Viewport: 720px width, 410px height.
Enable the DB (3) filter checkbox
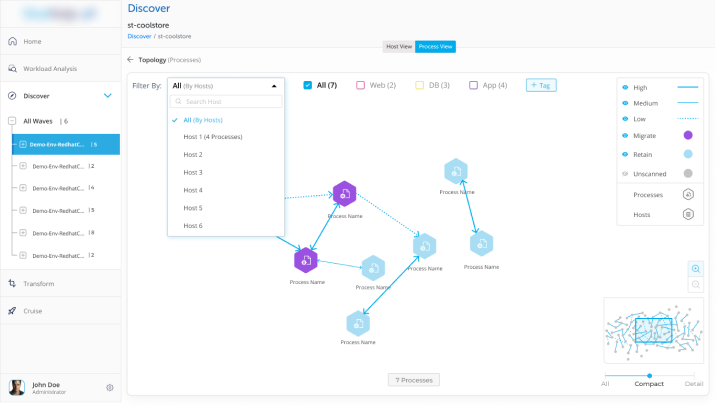(420, 86)
